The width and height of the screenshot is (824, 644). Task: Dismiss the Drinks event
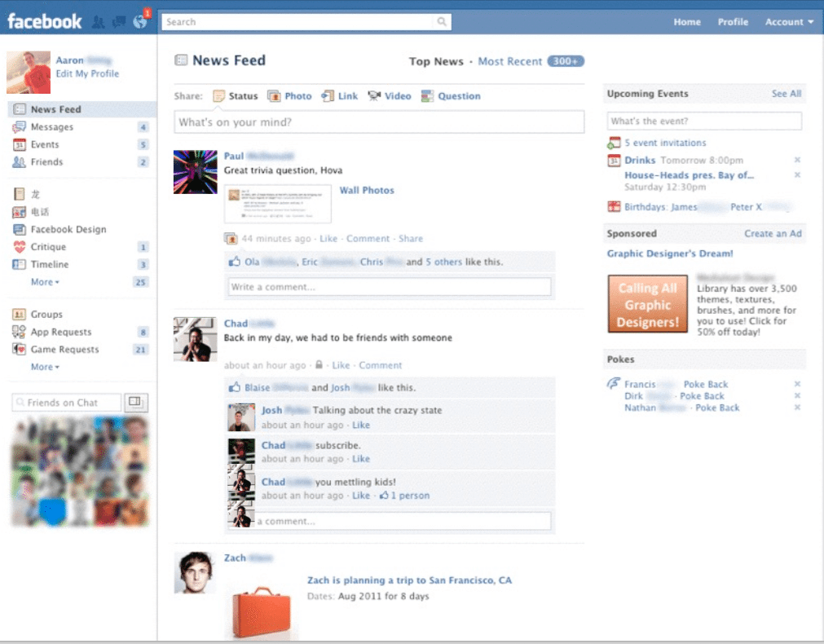coord(797,160)
